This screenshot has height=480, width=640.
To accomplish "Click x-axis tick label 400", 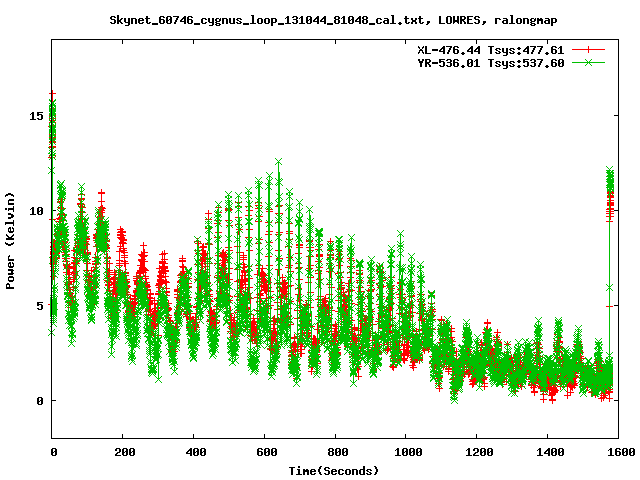I will click(x=196, y=452).
